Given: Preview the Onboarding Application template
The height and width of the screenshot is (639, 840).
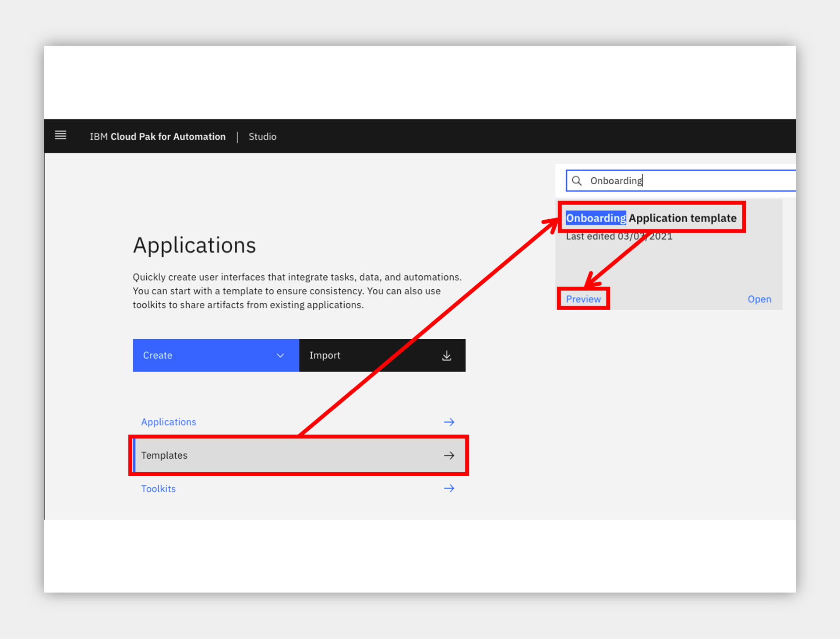Looking at the screenshot, I should 583,299.
